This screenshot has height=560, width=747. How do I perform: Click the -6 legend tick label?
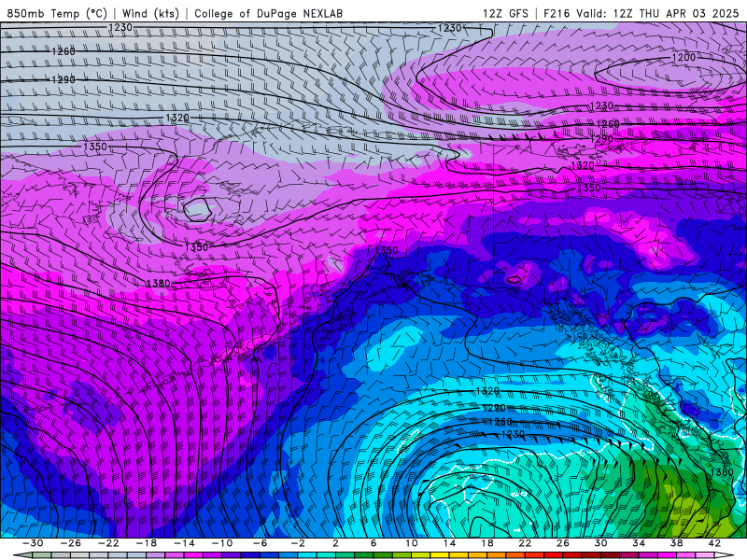pyautogui.click(x=260, y=543)
